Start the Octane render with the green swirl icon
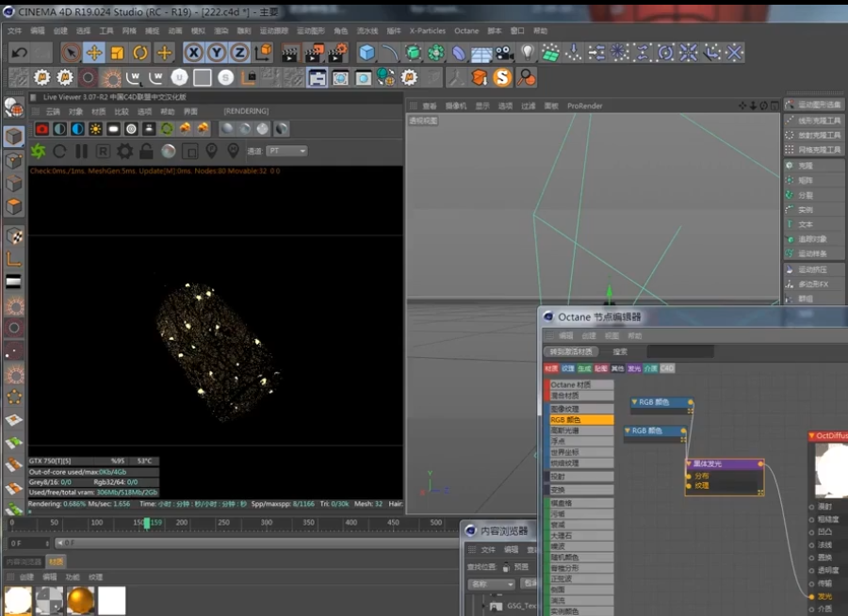848x616 pixels. (x=38, y=151)
